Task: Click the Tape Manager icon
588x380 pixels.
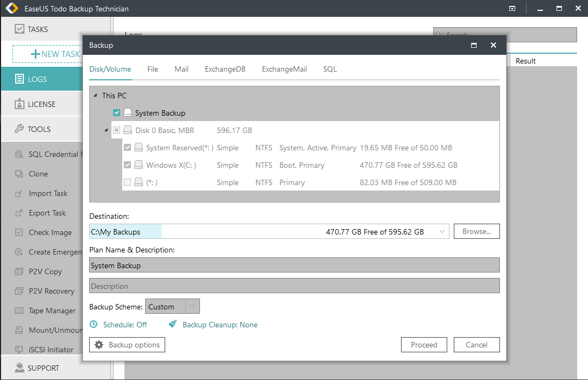Action: click(x=19, y=311)
